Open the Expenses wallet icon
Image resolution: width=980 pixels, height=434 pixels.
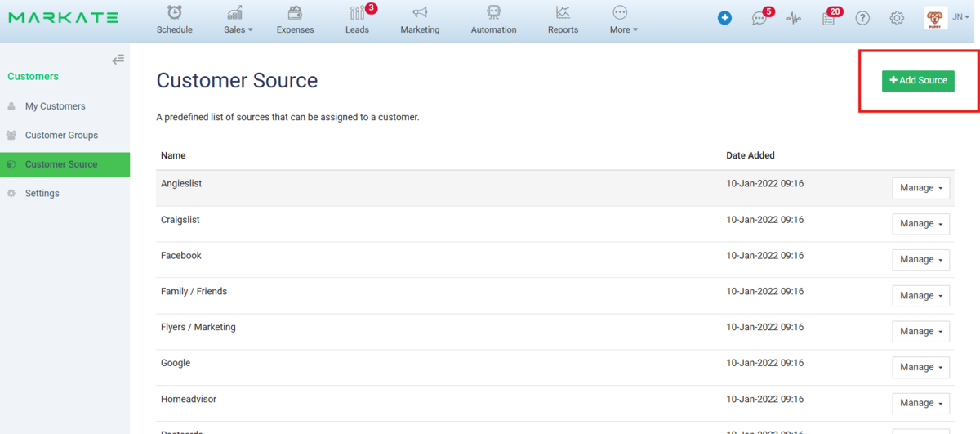coord(296,12)
